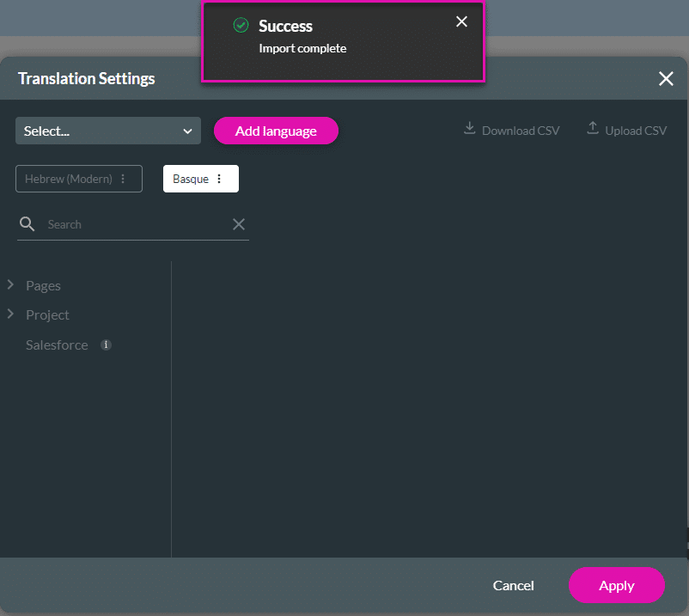Click the Upload CSV icon
Image resolution: width=689 pixels, height=616 pixels.
(x=592, y=129)
